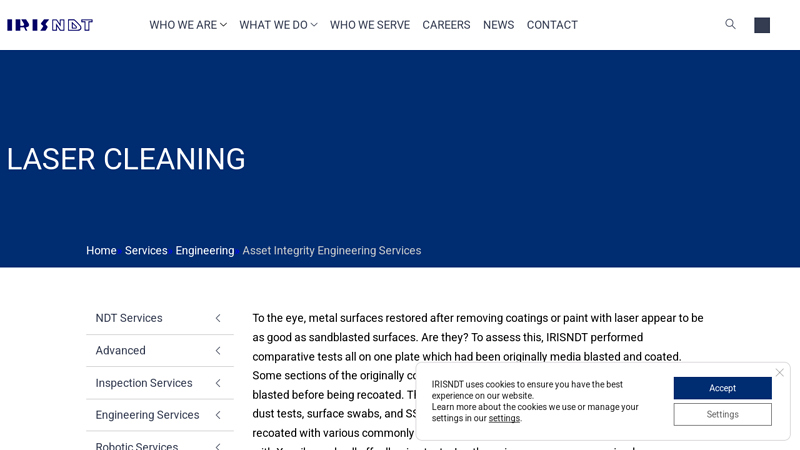Navigate to the Contact page
Screen dimensions: 800x450
click(x=552, y=25)
